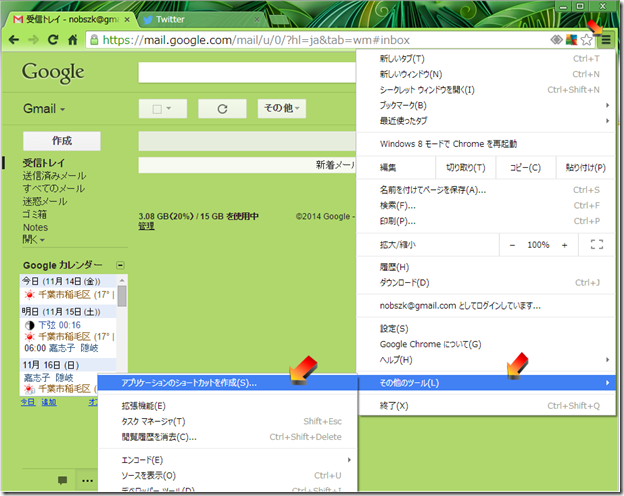Select 名前を付けてページを保存(A)...
Viewport: 624px width, 496px height.
pos(486,190)
